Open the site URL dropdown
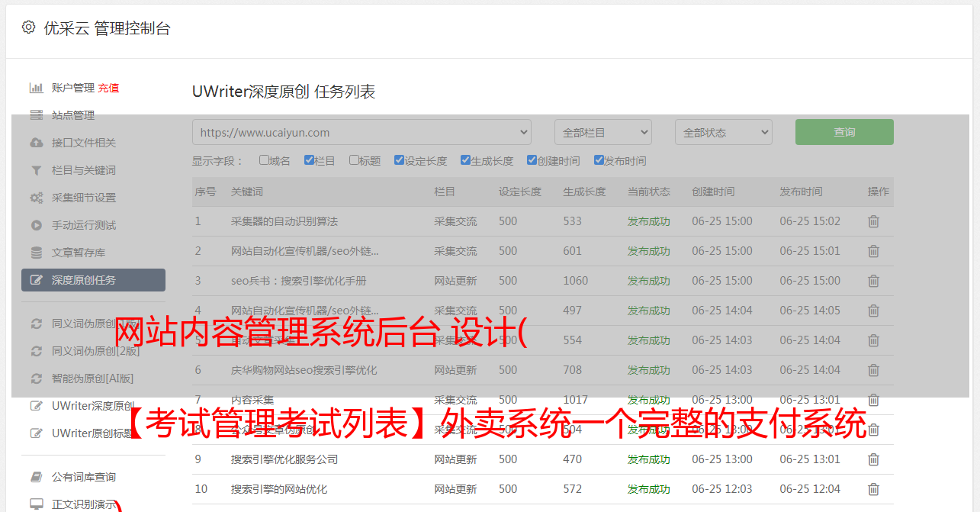This screenshot has height=512, width=980. (361, 132)
